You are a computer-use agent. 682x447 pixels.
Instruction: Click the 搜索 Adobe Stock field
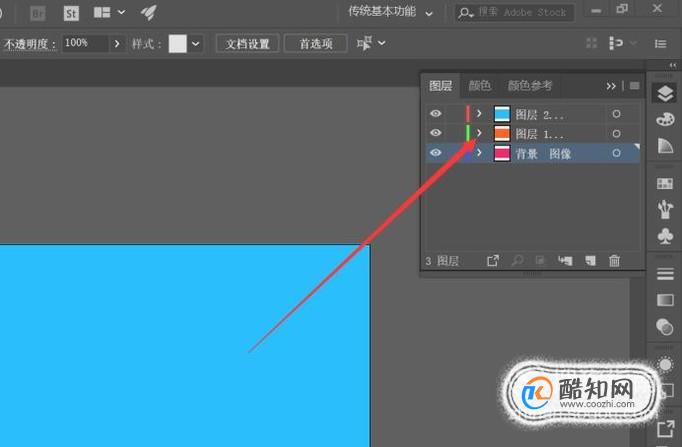coord(515,13)
